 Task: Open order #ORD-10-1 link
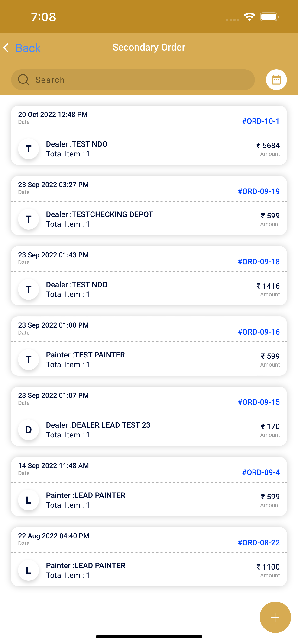click(x=261, y=121)
